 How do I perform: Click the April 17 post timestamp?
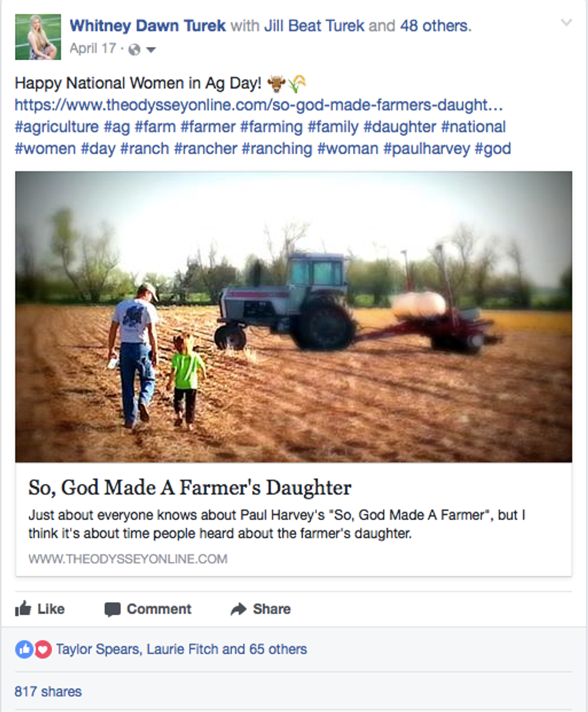click(92, 49)
